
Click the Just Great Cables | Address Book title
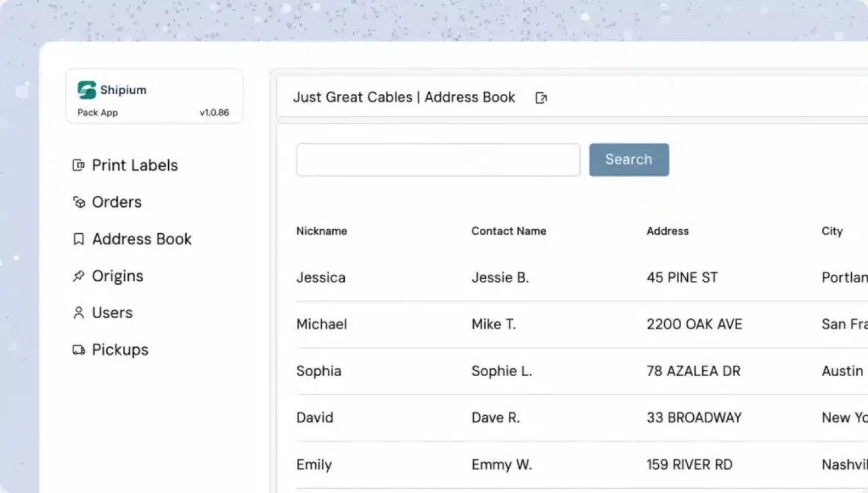pyautogui.click(x=404, y=98)
